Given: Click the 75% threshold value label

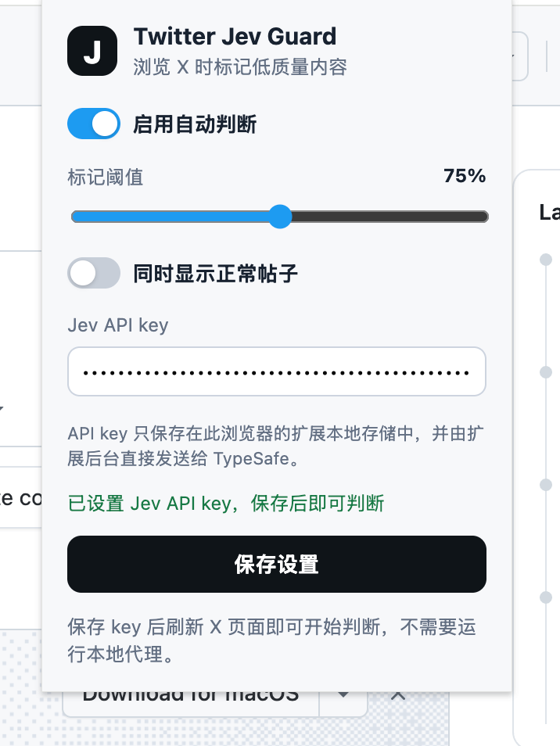Looking at the screenshot, I should point(465,176).
